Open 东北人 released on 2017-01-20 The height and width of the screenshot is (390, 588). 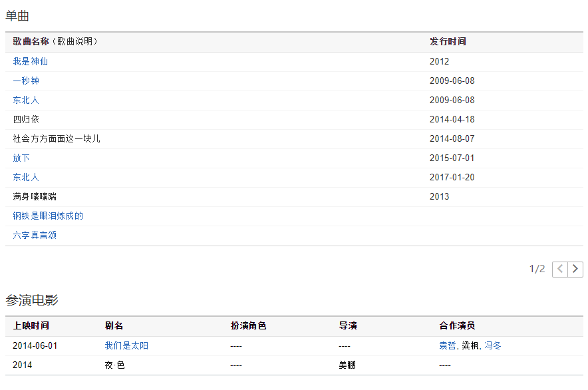(26, 177)
